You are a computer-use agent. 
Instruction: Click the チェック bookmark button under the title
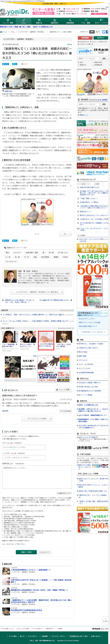24,64
